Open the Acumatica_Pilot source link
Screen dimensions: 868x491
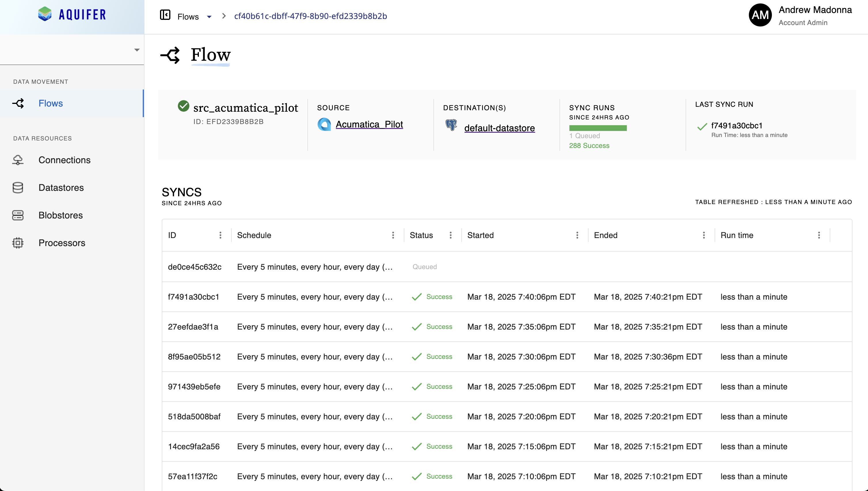[x=369, y=124]
